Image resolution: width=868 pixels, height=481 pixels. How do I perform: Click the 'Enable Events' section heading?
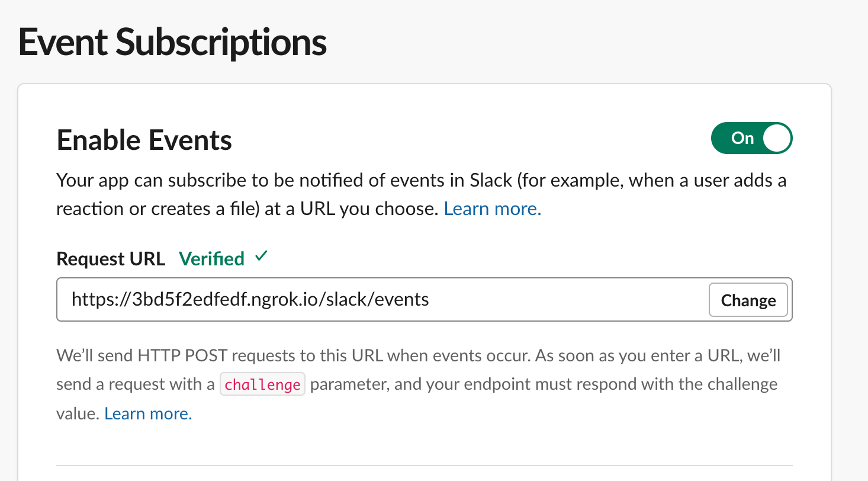click(x=144, y=140)
